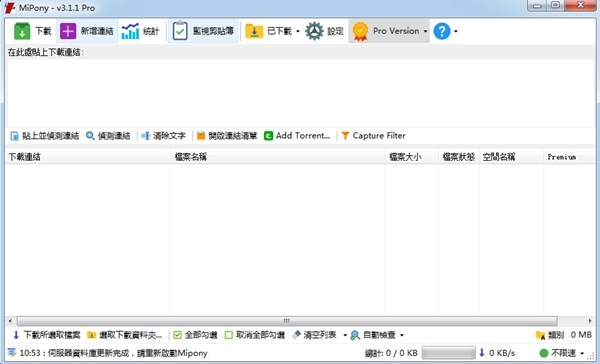Open 設定 gear settings icon
This screenshot has width=600, height=364.
point(314,31)
